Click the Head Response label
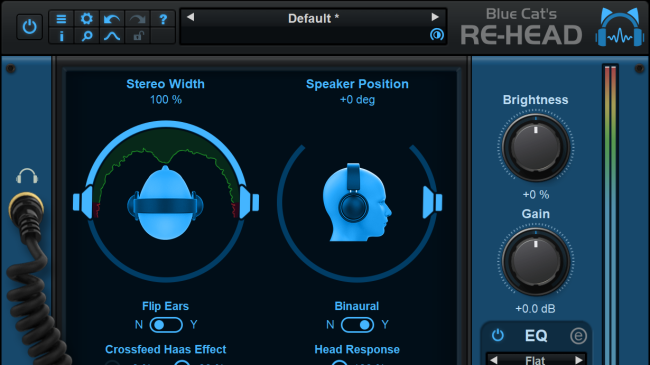The height and width of the screenshot is (365, 650). pos(357,349)
